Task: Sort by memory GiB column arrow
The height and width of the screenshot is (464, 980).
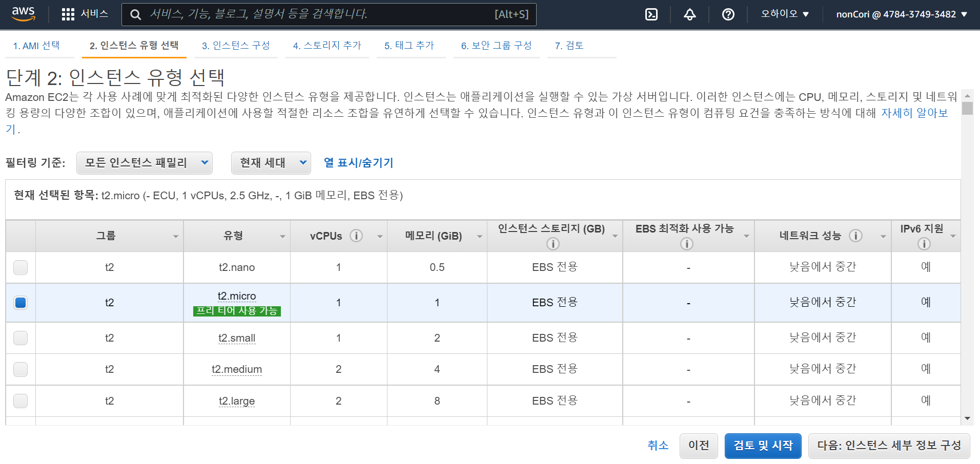Action: pyautogui.click(x=480, y=237)
